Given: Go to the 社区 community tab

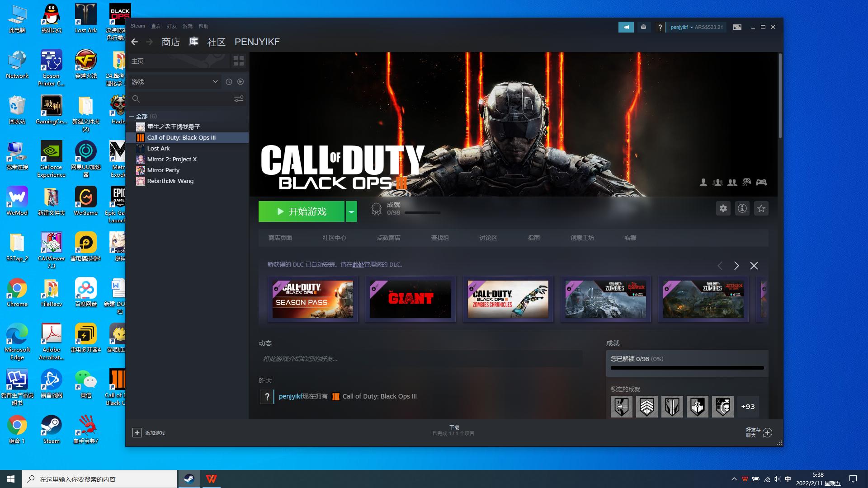Looking at the screenshot, I should [x=216, y=42].
